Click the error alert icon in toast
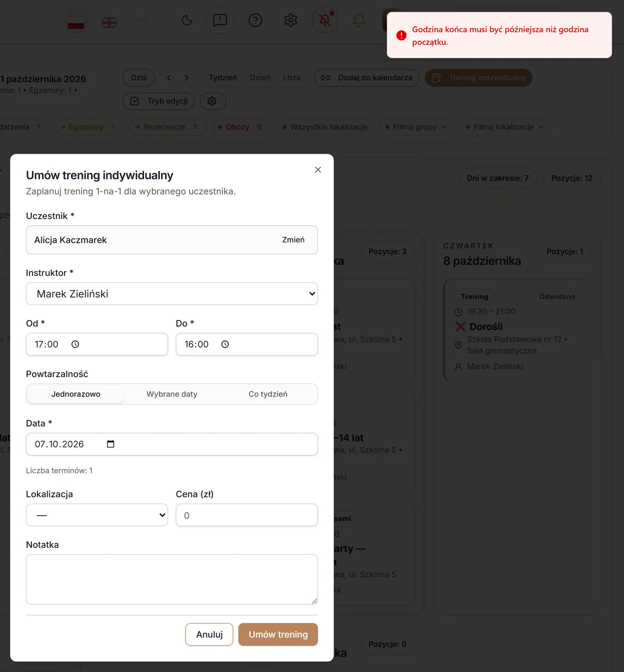 click(401, 35)
